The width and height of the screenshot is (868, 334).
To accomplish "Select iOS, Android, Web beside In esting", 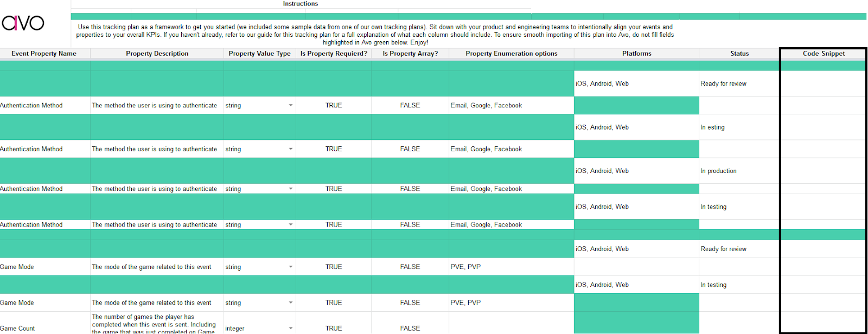I will [637, 127].
